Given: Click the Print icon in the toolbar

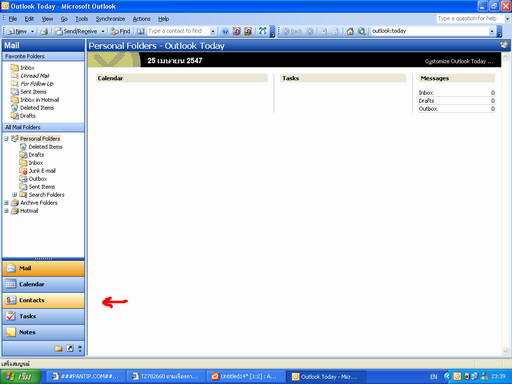Looking at the screenshot, I should 44,31.
